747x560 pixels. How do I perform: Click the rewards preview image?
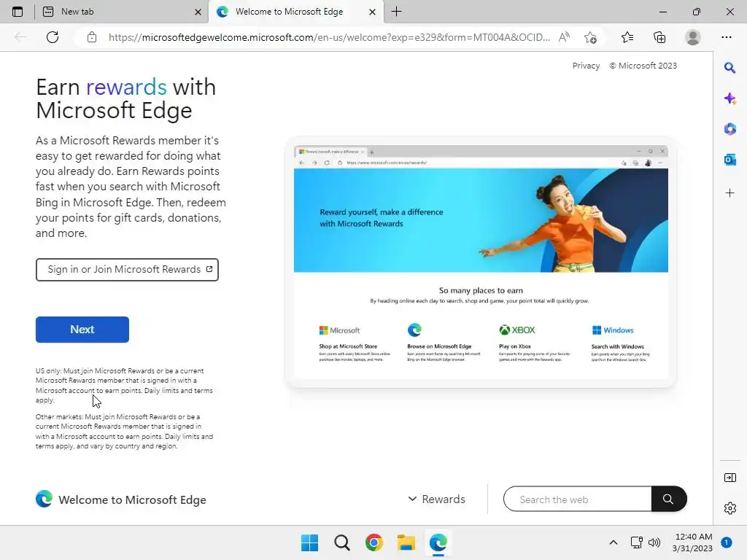coord(481,262)
